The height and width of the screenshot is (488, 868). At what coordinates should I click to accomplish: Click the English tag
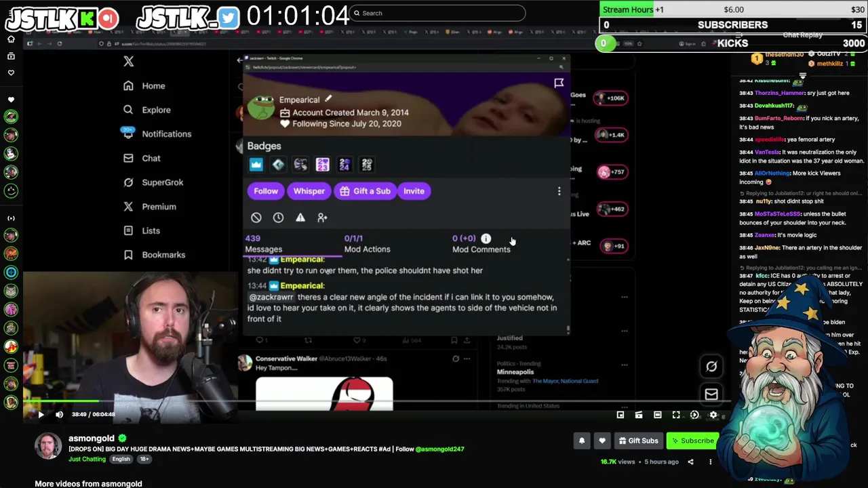click(121, 459)
